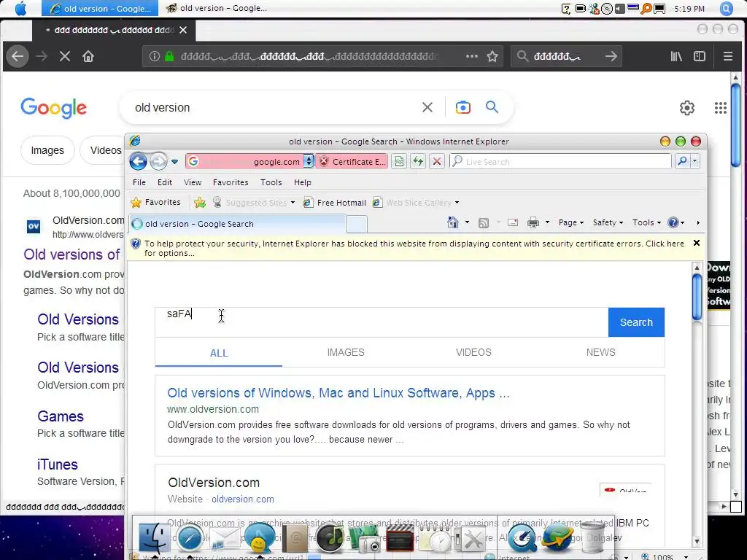
Task: Focus the Live Search box
Action: (x=561, y=161)
